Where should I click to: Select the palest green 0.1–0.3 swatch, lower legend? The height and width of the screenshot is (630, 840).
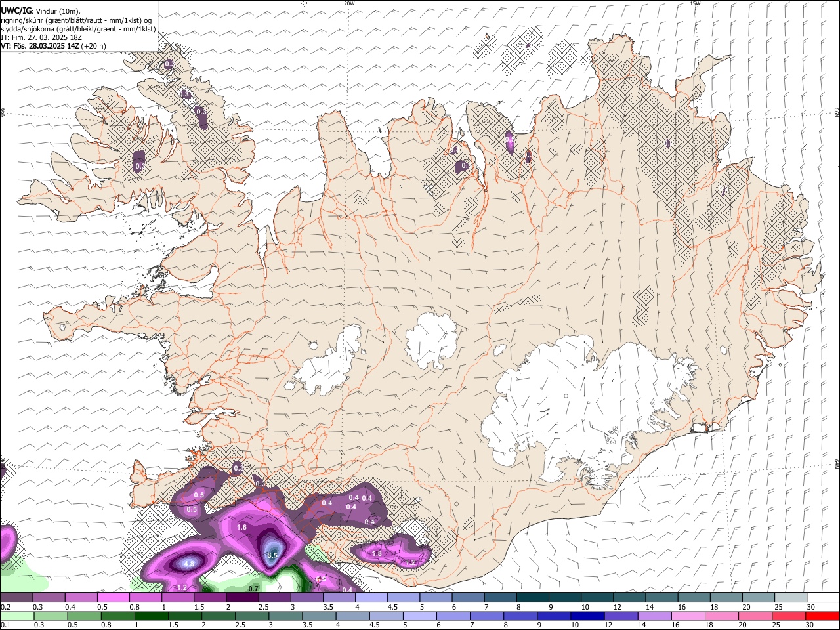[17, 616]
